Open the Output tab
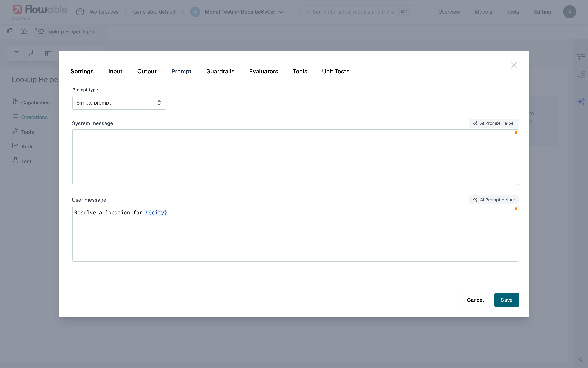The image size is (588, 368). pos(147,71)
